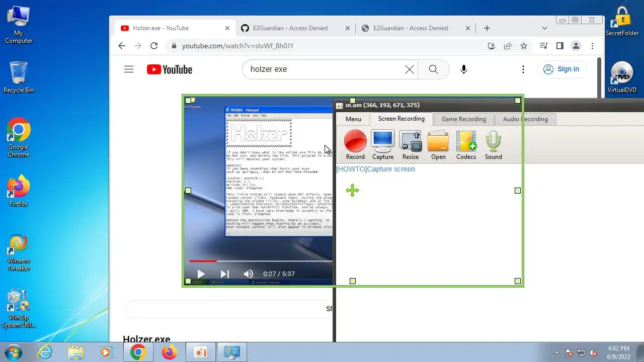Mute the YouTube video volume
This screenshot has width=644, height=362.
(249, 274)
